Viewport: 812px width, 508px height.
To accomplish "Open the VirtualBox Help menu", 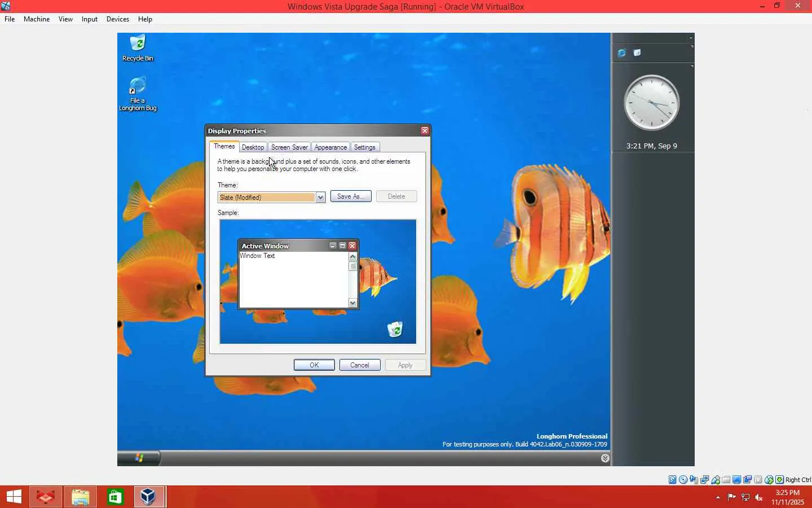I will tap(145, 19).
